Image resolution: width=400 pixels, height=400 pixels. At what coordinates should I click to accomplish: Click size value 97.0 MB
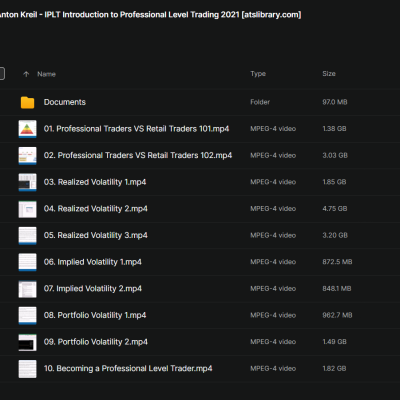(335, 102)
